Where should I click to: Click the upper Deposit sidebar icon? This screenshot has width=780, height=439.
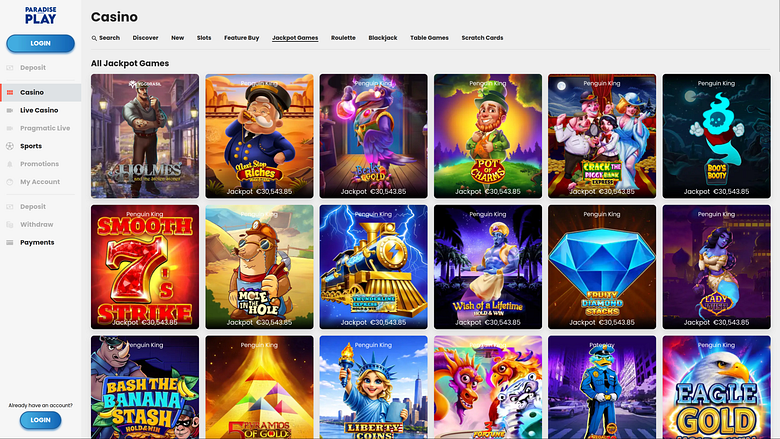[10, 68]
